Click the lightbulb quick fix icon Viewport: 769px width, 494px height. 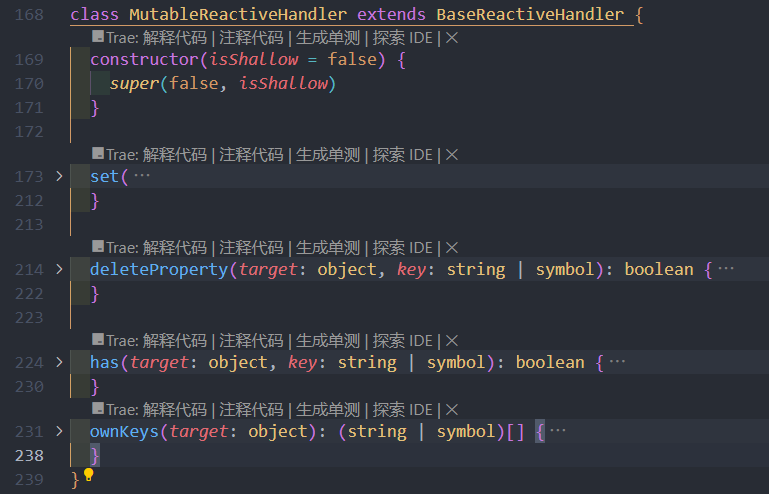[88, 475]
